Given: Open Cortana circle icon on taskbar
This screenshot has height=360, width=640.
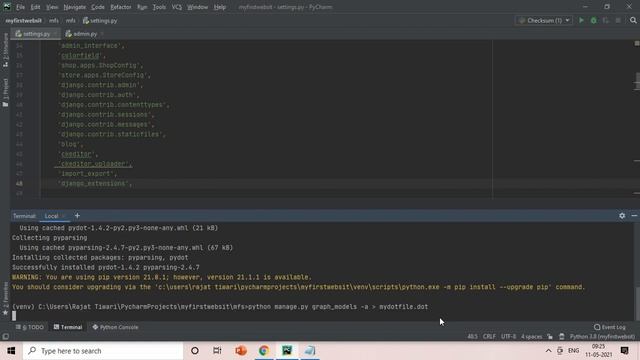Looking at the screenshot, I should (195, 351).
